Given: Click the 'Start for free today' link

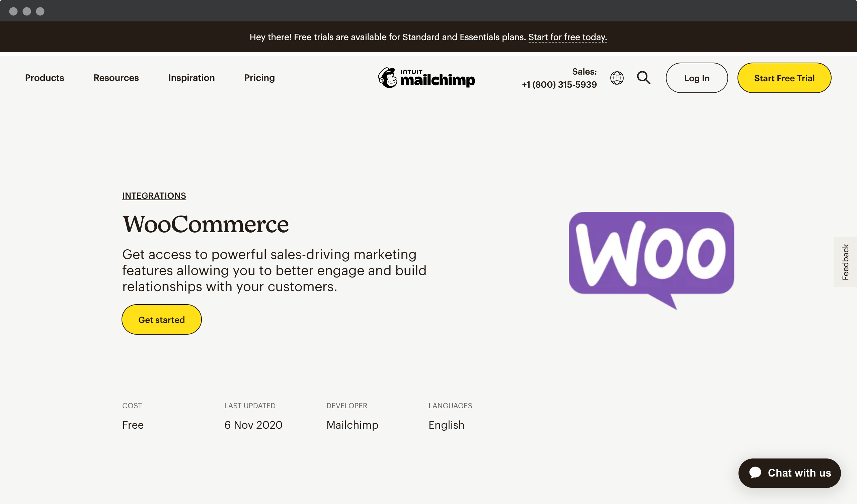Looking at the screenshot, I should [568, 36].
